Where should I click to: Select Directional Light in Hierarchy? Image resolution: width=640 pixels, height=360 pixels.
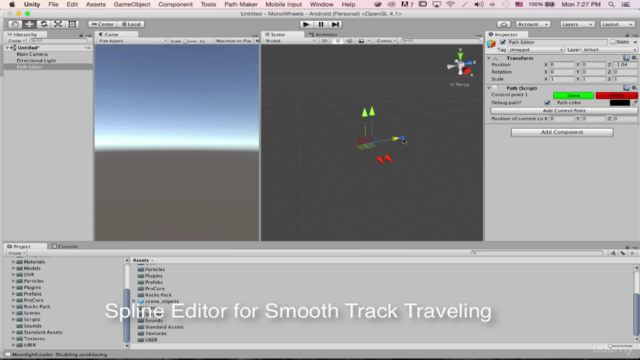(36, 60)
